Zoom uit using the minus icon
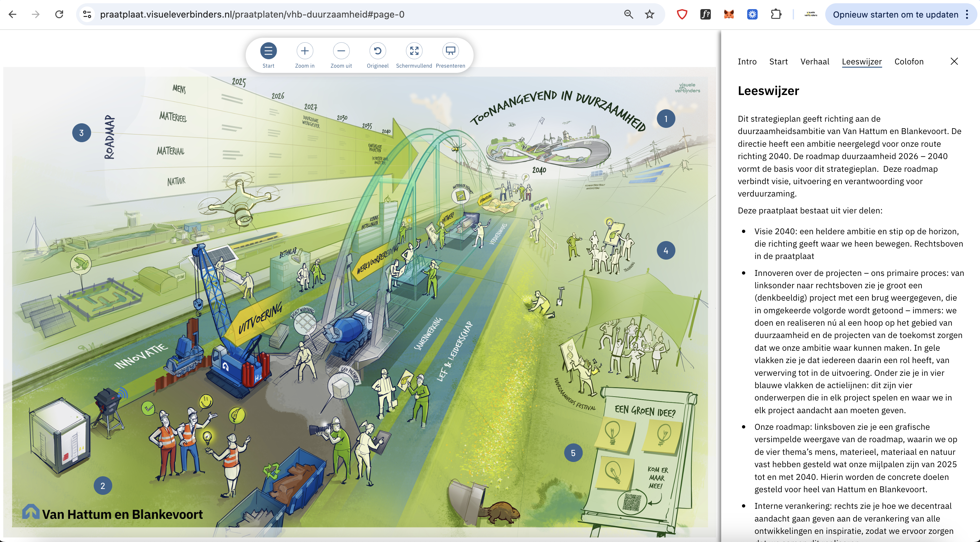 point(341,51)
